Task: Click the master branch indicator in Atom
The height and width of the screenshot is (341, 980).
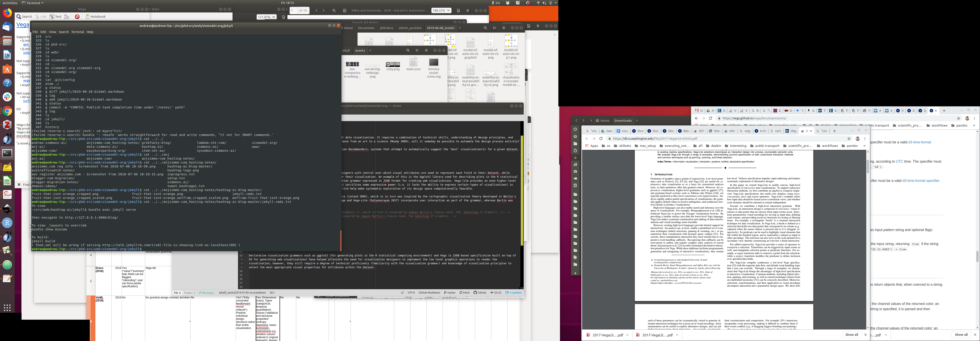Action: (450, 293)
